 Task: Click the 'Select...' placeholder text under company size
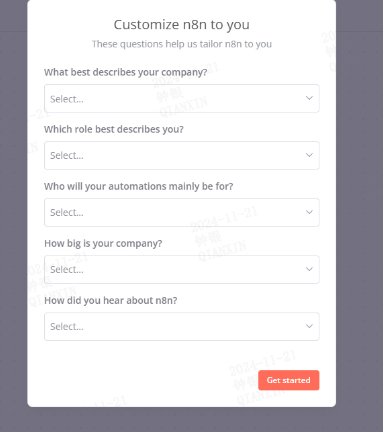pyautogui.click(x=67, y=269)
